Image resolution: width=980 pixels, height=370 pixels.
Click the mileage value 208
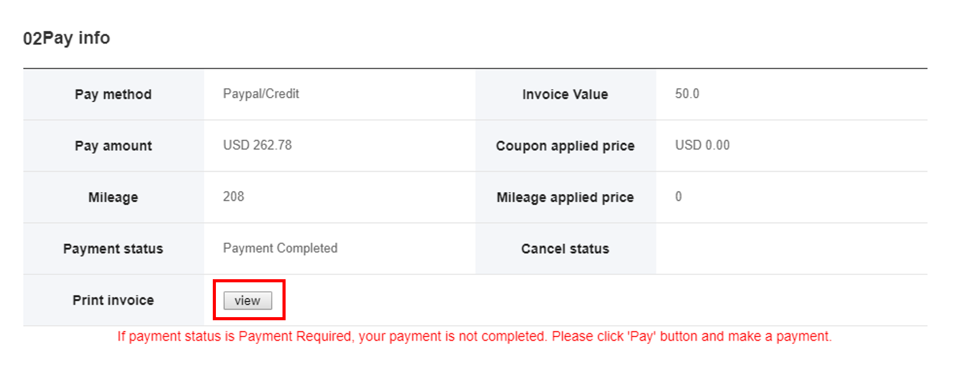click(x=233, y=197)
